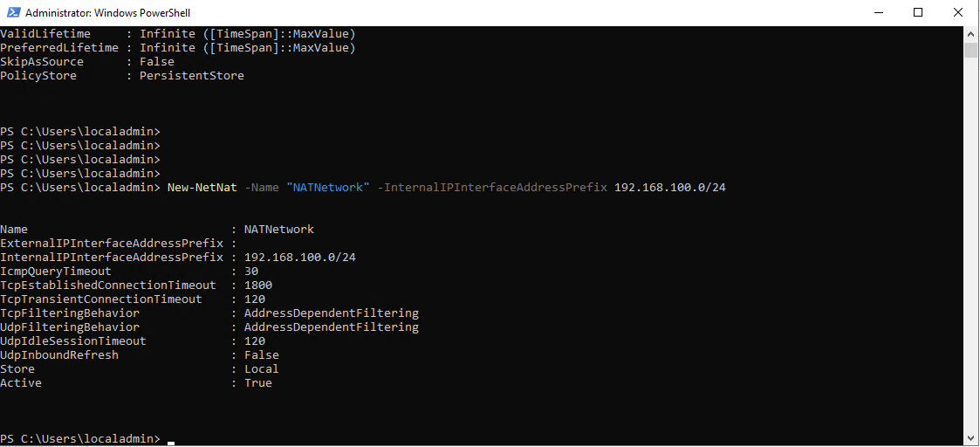Click the scrollbar up arrow

(x=970, y=34)
